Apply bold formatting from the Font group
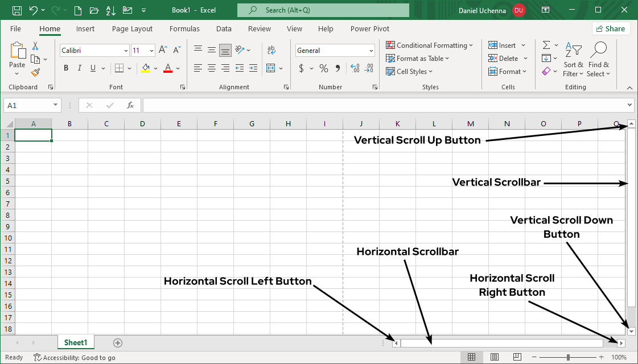 coord(65,68)
